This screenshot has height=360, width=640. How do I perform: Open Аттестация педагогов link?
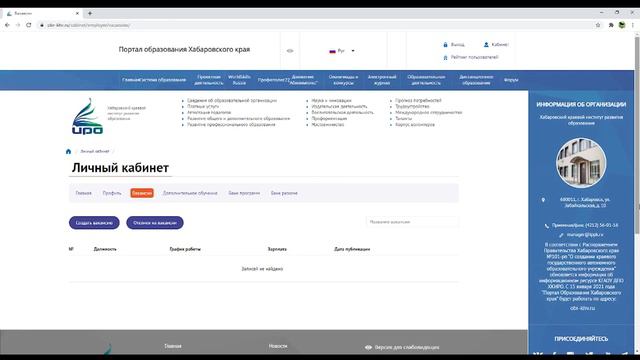pos(209,112)
